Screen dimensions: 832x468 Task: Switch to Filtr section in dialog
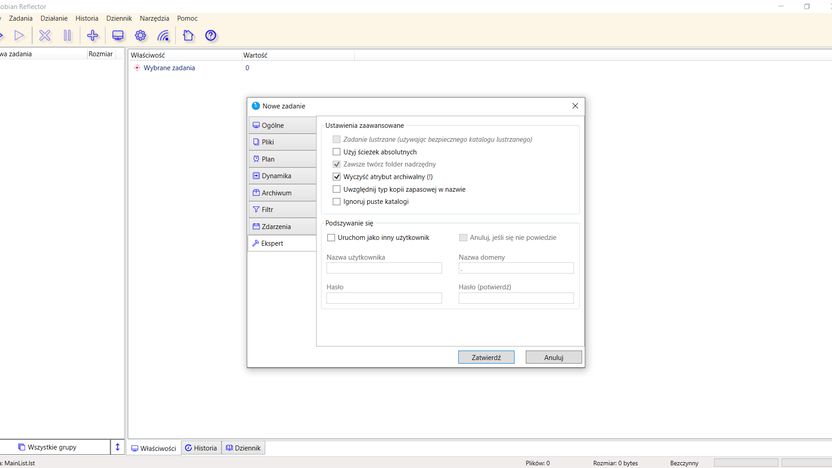point(282,210)
